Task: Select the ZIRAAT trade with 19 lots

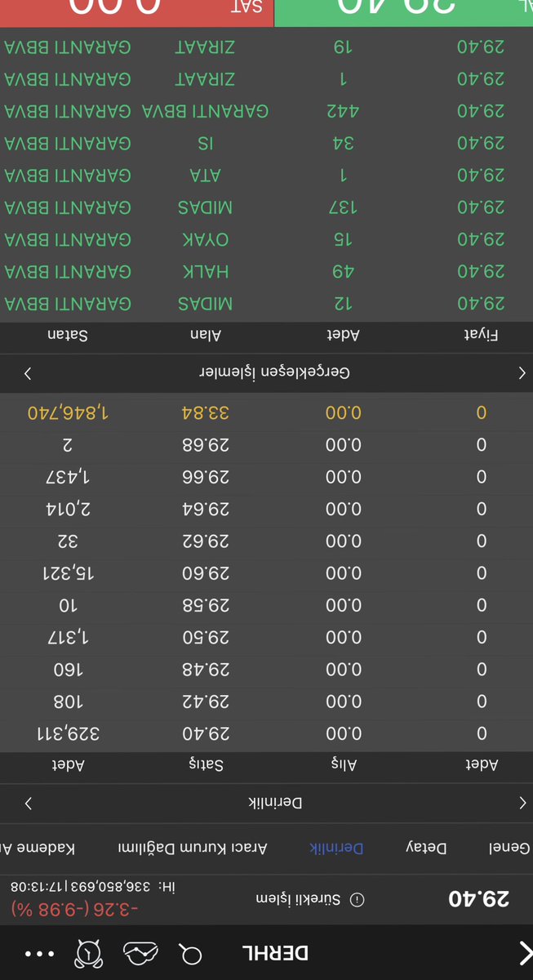Action: coord(266,47)
